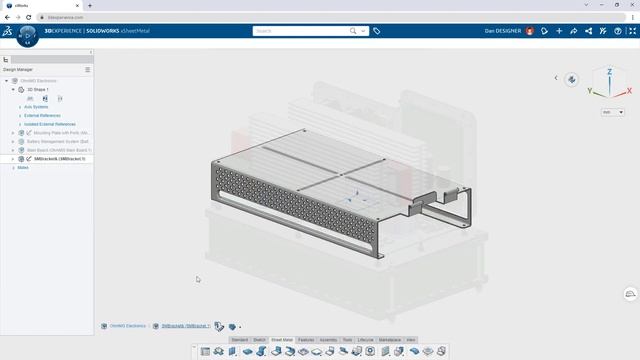
Task: Collapse the root assembly tree node
Action: click(7, 81)
